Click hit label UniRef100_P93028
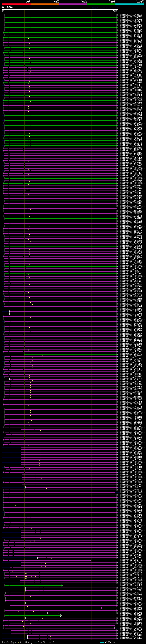 click(131, 151)
